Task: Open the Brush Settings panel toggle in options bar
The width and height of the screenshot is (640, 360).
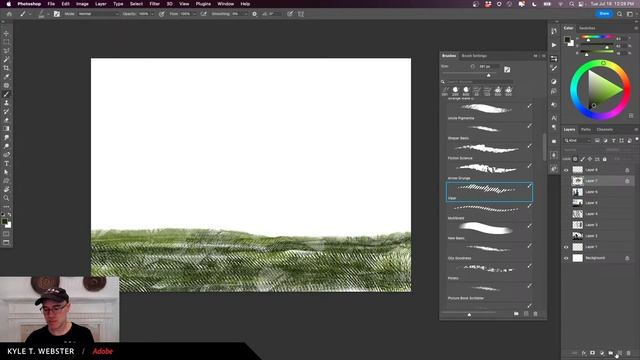Action: [x=57, y=14]
